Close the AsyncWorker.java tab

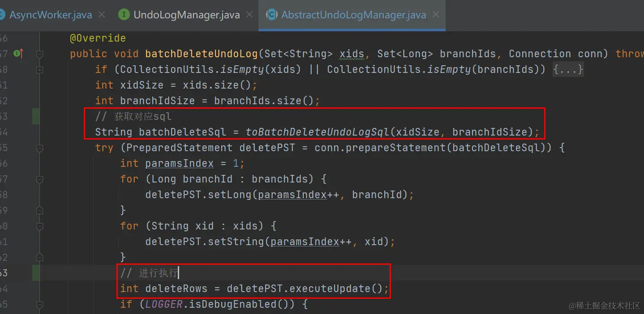(x=102, y=15)
